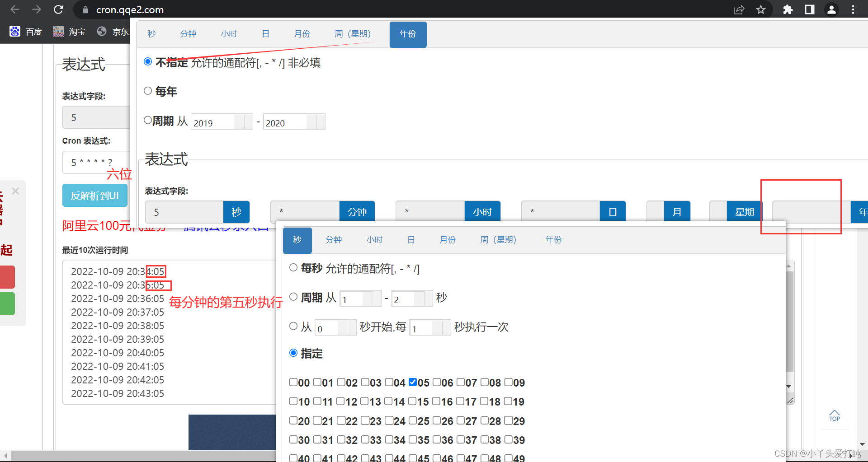868x462 pixels.
Task: Click the 2019 start year spinner
Action: [222, 122]
